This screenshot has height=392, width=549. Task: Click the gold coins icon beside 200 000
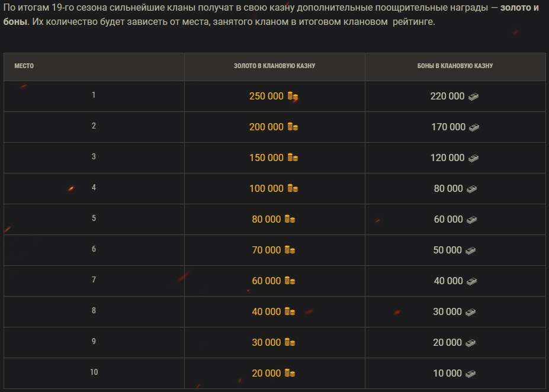293,127
